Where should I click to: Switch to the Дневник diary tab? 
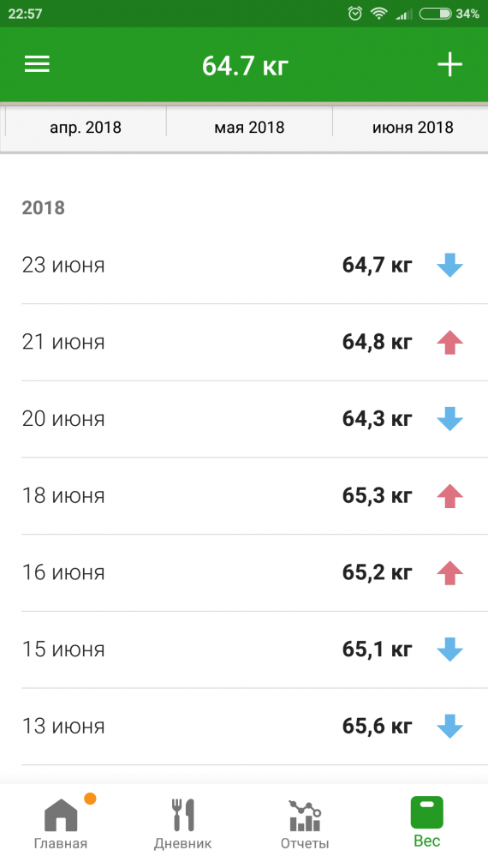[x=182, y=823]
